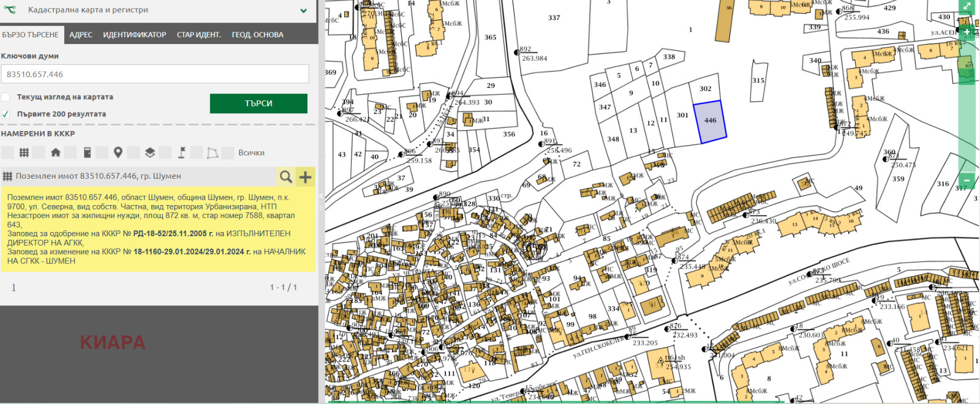Click the keyword search field with 83510.657.446
The image size is (980, 404).
(x=155, y=74)
